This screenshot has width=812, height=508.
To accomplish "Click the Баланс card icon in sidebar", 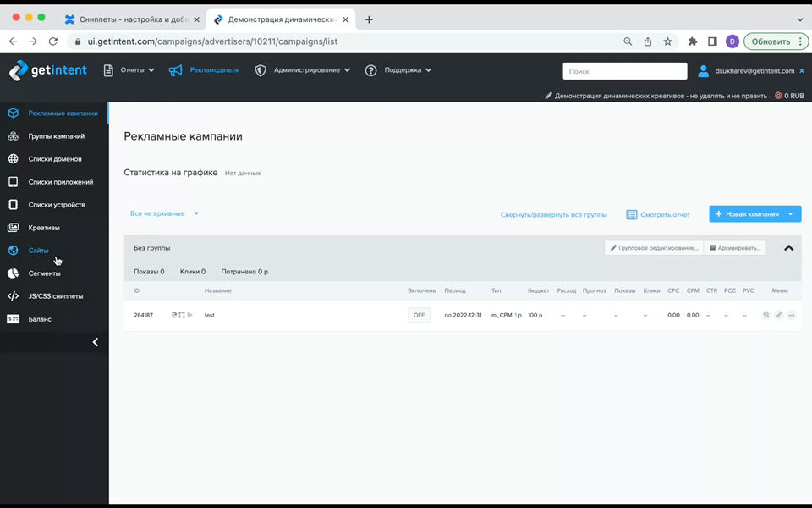I will [13, 319].
